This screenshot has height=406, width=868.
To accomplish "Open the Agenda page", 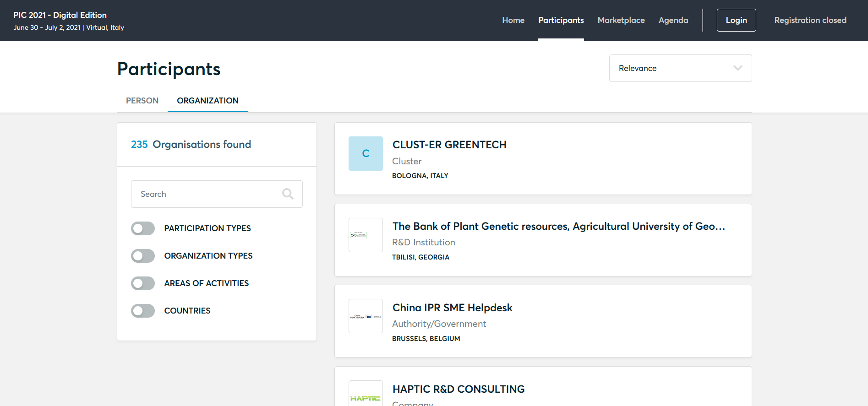I will click(x=673, y=20).
